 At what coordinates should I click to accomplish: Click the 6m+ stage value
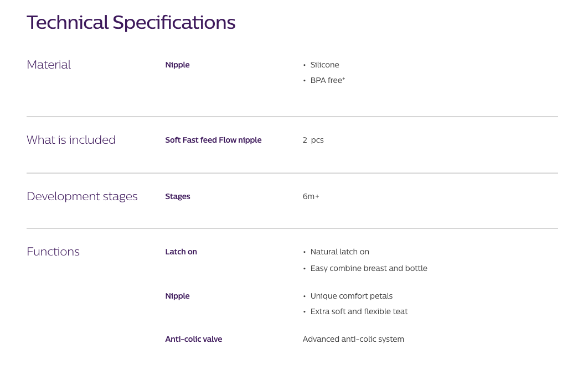311,196
